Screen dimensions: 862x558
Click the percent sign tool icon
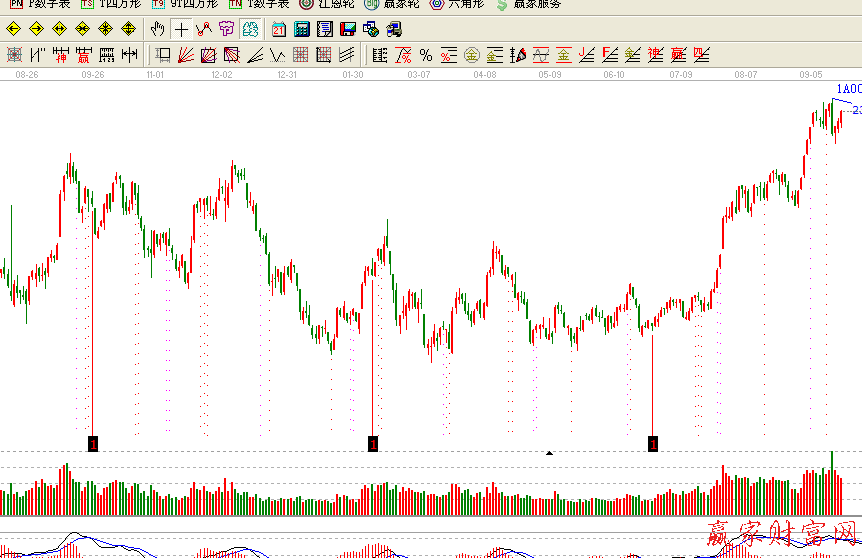coord(426,54)
